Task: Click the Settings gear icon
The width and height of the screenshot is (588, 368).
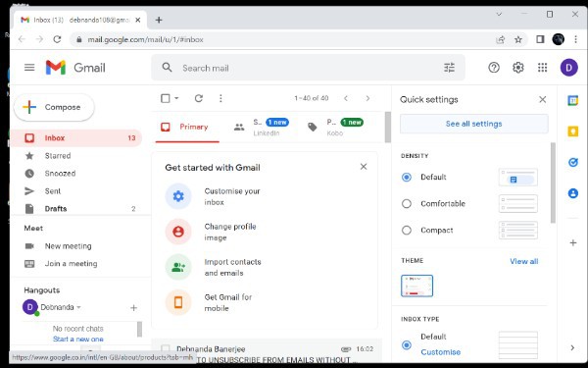Action: (517, 68)
